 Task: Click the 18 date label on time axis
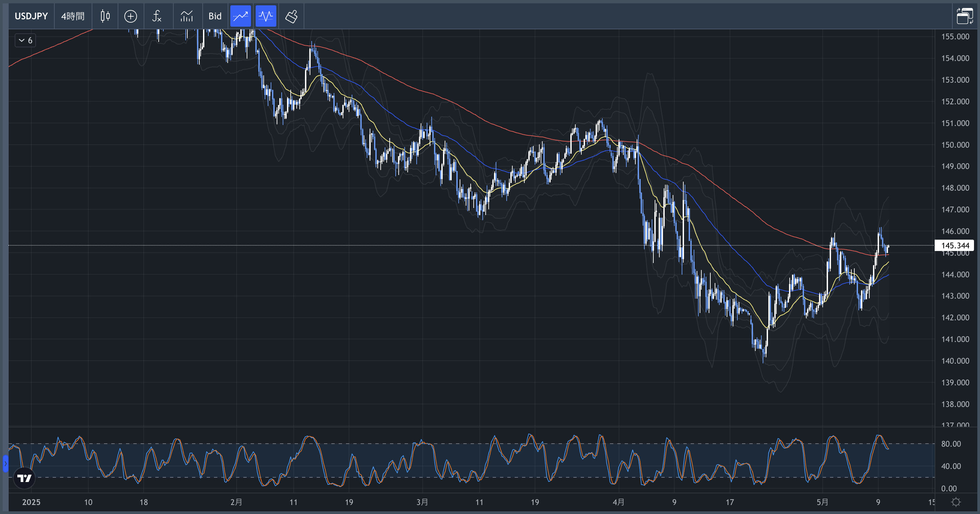(x=143, y=502)
